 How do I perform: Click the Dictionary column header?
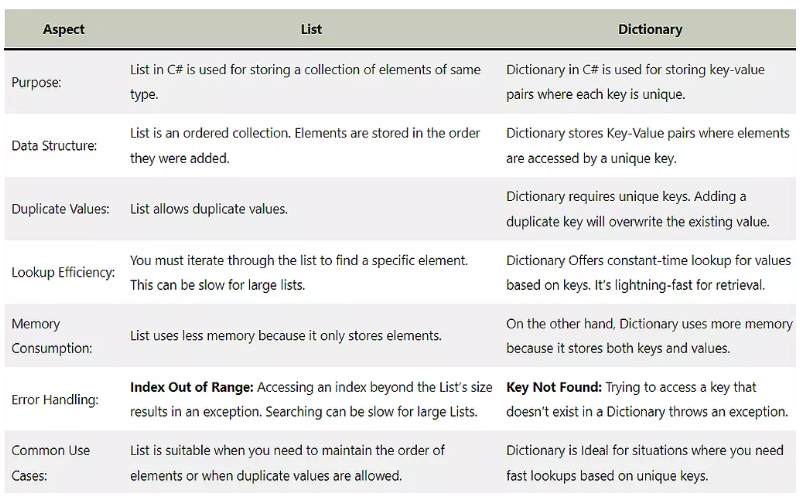pyautogui.click(x=650, y=30)
